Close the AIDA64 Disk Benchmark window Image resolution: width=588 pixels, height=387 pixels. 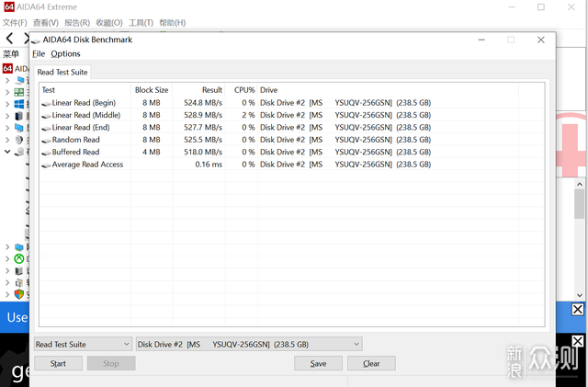(541, 40)
